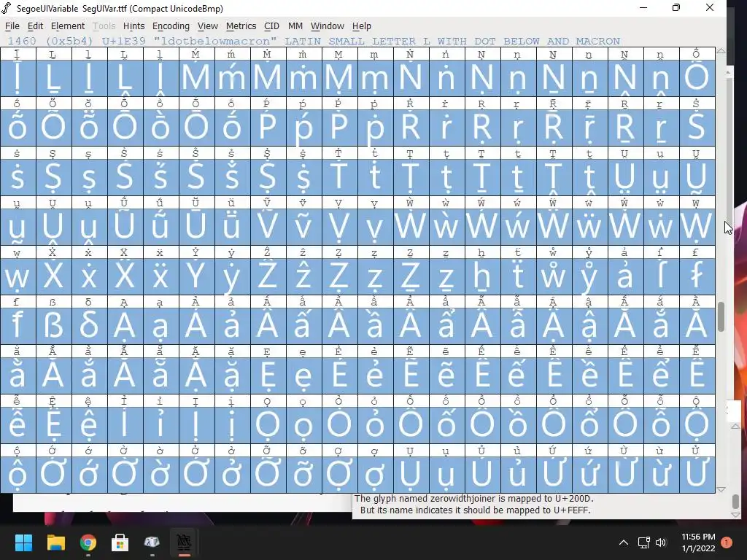Screen dimensions: 747x560
Task: Select the lowercase v with dot below glyph
Action: click(x=374, y=226)
